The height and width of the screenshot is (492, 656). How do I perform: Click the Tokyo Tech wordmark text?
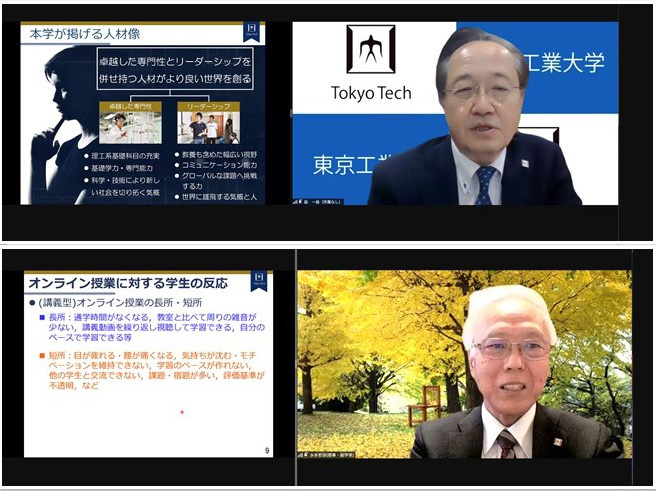pyautogui.click(x=371, y=93)
